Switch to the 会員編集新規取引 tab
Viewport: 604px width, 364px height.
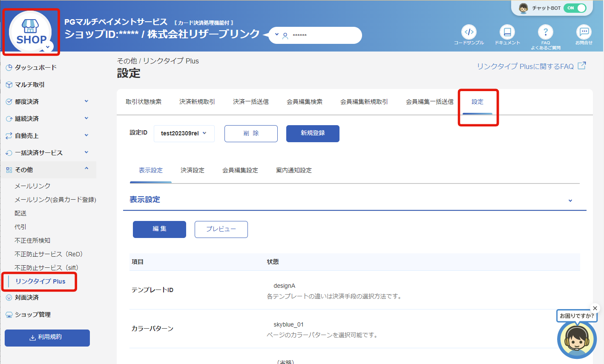[x=364, y=102]
